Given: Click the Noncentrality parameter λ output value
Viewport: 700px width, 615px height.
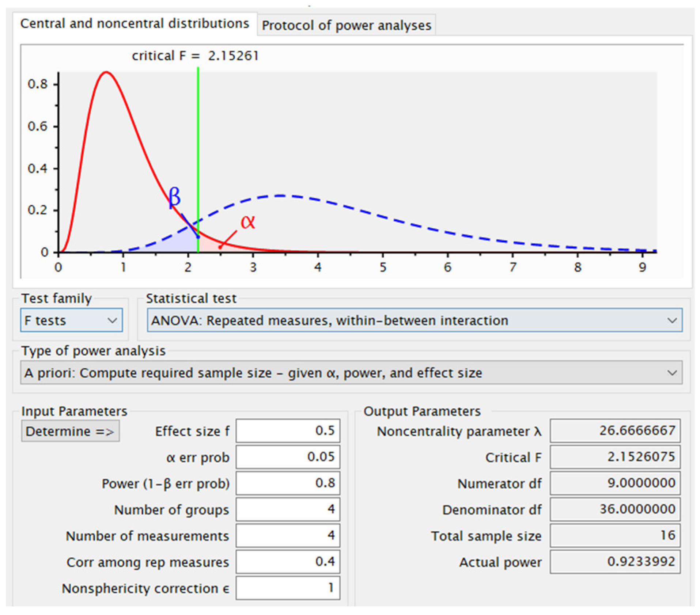Looking at the screenshot, I should pyautogui.click(x=615, y=431).
